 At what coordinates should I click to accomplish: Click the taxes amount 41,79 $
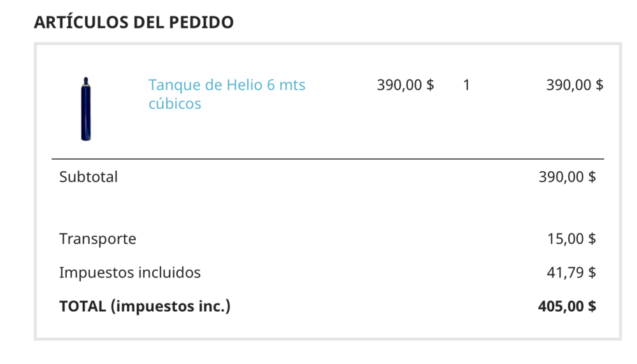pos(571,272)
